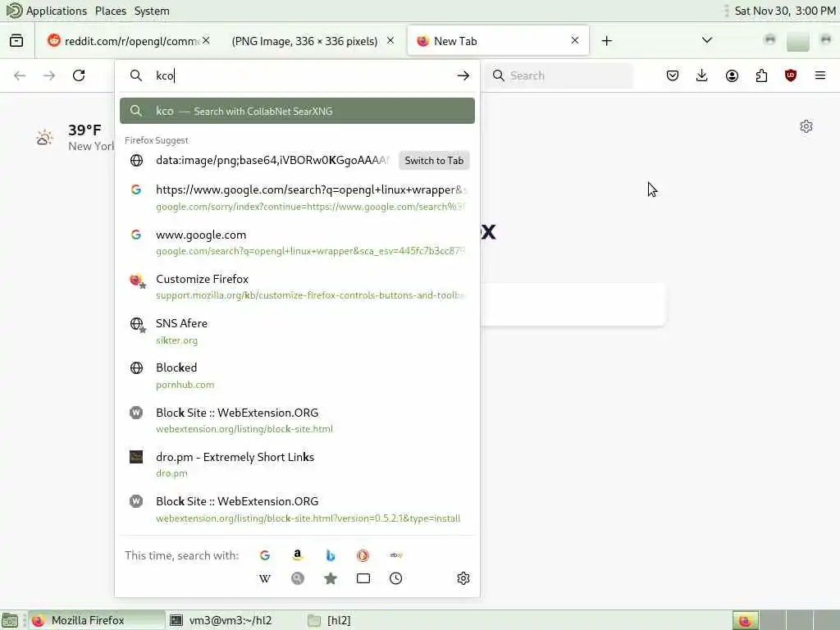Viewport: 840px width, 630px height.
Task: Select the data:image/png base64 suggestion
Action: 297,161
